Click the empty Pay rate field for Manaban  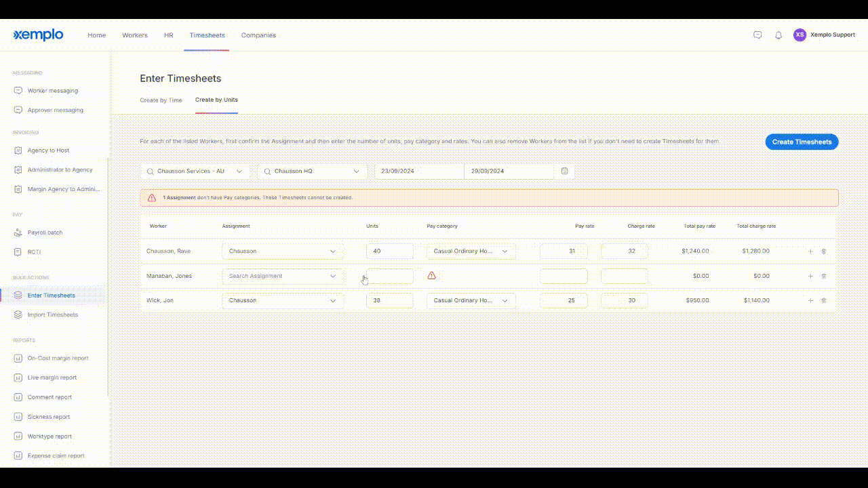[x=564, y=276]
